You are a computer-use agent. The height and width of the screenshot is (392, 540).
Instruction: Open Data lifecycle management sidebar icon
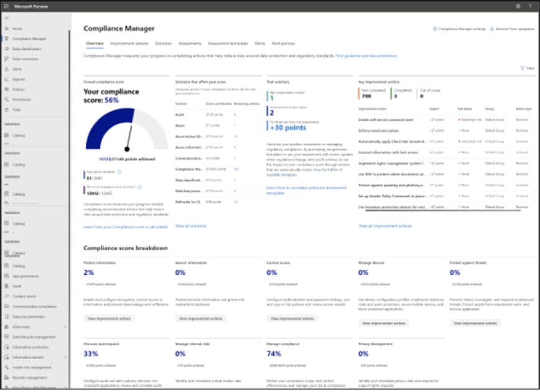tap(7, 337)
